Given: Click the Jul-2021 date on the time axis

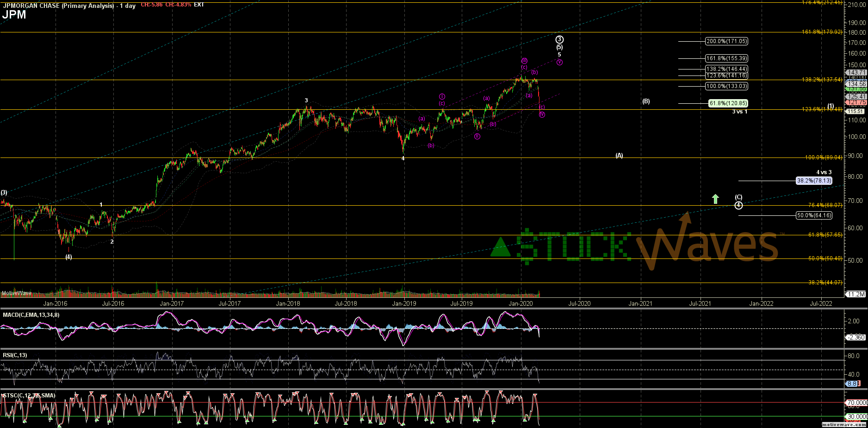Looking at the screenshot, I should pos(700,303).
